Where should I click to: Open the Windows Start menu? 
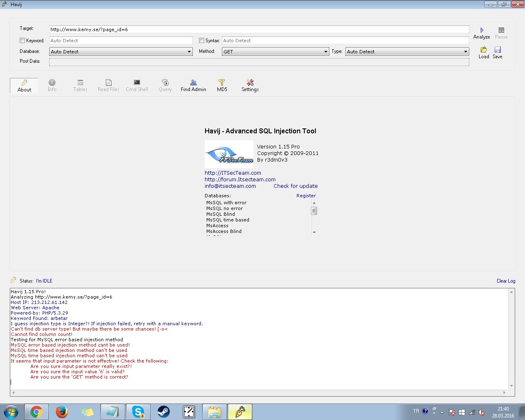tap(11, 412)
